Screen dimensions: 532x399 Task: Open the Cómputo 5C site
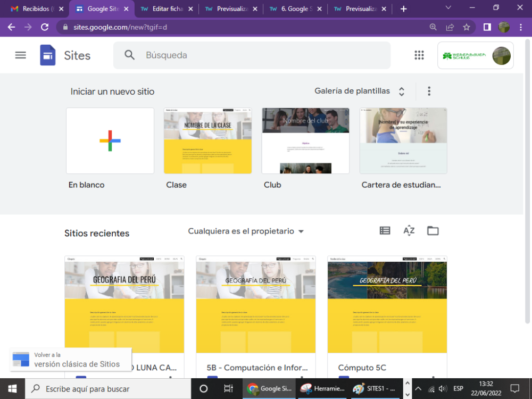point(387,317)
